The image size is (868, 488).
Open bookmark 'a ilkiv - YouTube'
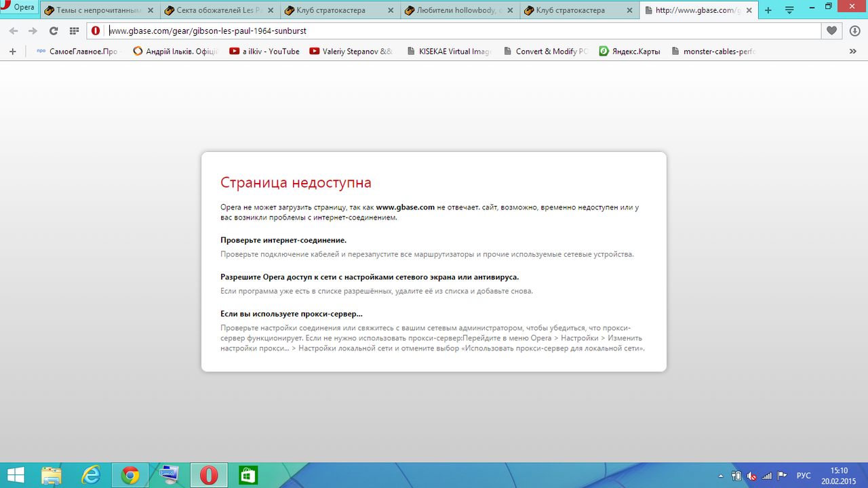point(264,51)
